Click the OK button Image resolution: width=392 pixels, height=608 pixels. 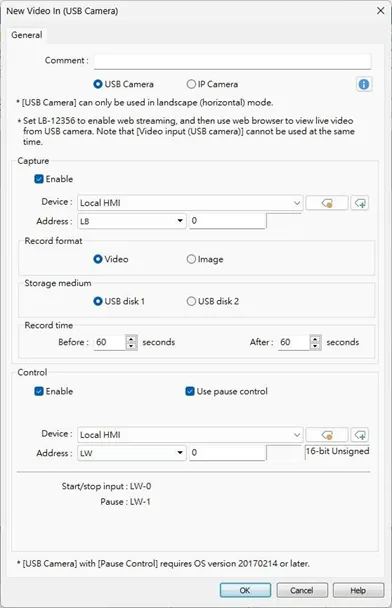[245, 590]
